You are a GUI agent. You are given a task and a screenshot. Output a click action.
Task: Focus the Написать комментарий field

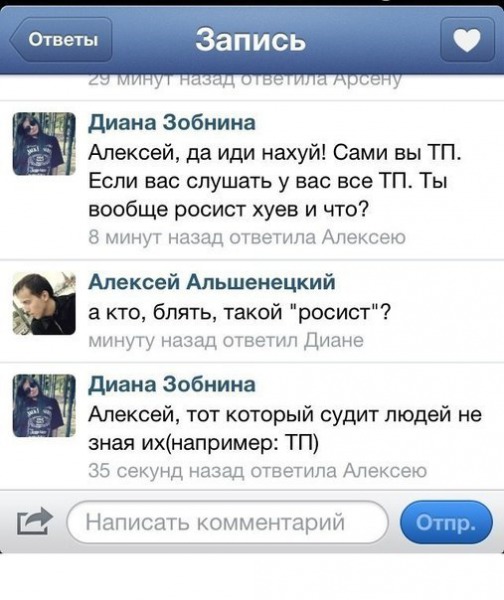tap(228, 522)
